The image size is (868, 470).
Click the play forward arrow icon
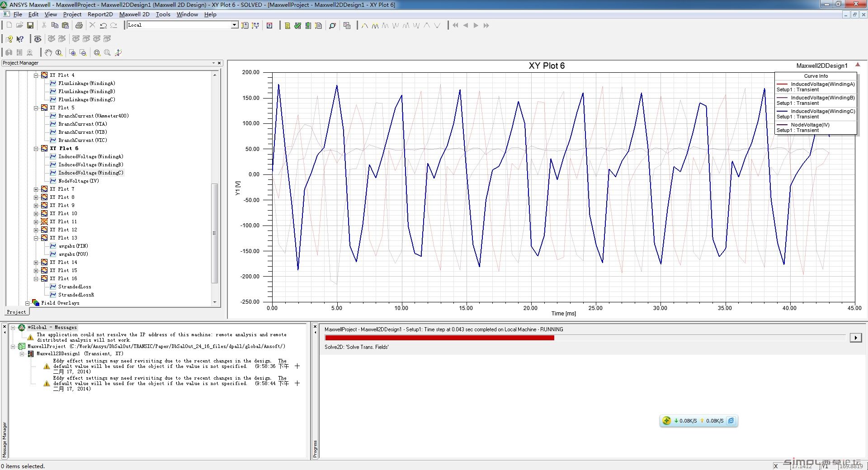click(x=476, y=25)
